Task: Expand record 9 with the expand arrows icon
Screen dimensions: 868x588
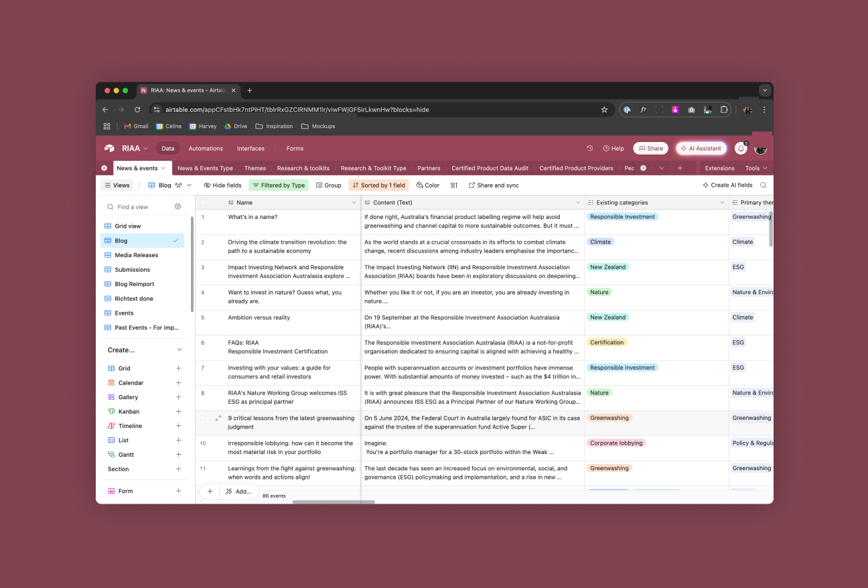Action: 218,418
